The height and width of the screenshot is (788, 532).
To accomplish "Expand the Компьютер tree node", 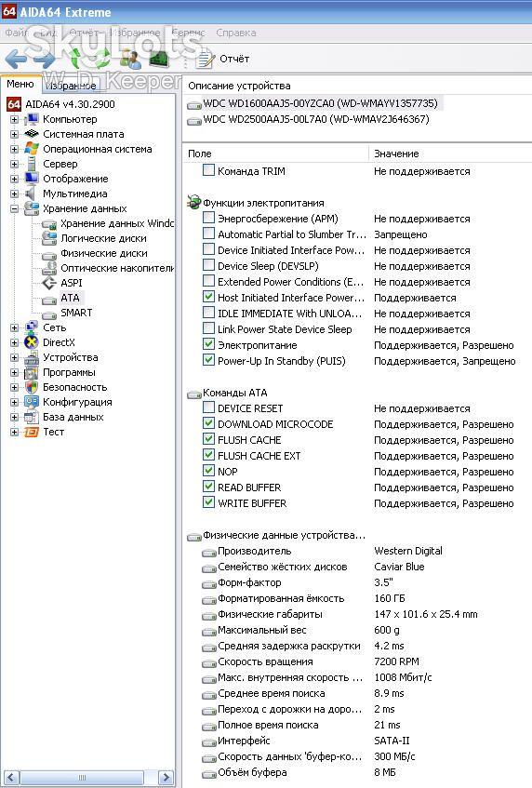I will [15, 120].
